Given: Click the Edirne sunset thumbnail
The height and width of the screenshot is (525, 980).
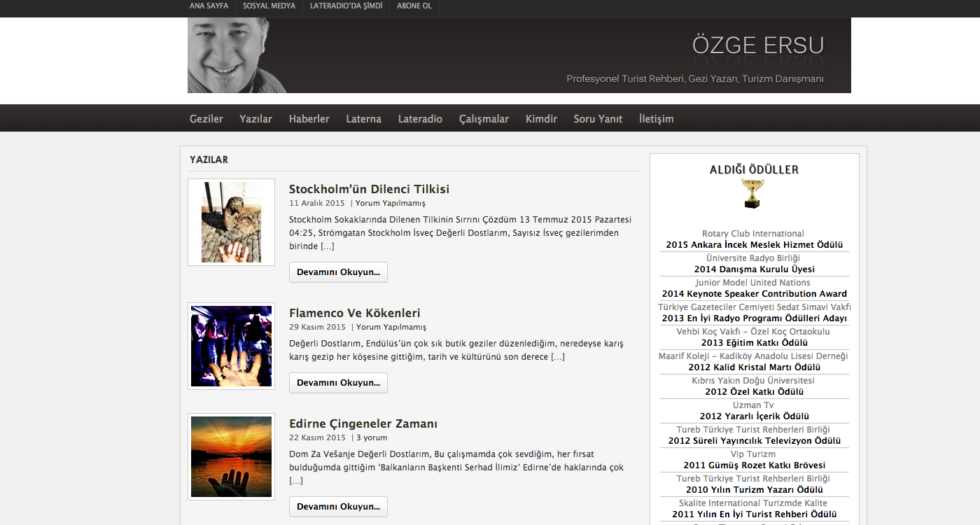Looking at the screenshot, I should 231,456.
